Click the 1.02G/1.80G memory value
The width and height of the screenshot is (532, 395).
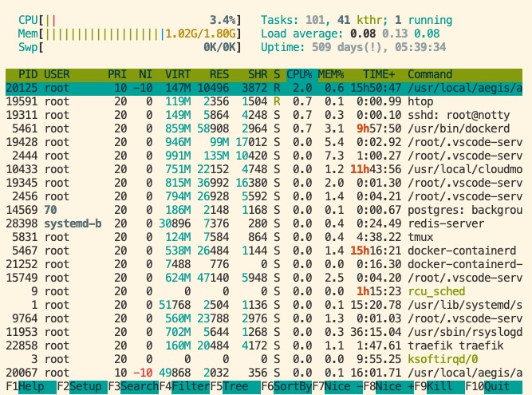pyautogui.click(x=200, y=34)
